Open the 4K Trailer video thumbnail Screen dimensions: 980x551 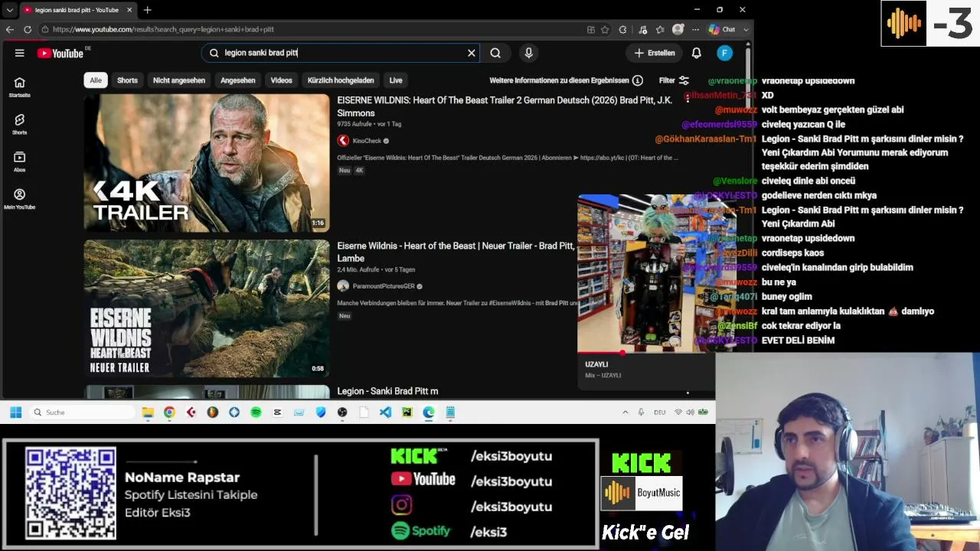[207, 163]
